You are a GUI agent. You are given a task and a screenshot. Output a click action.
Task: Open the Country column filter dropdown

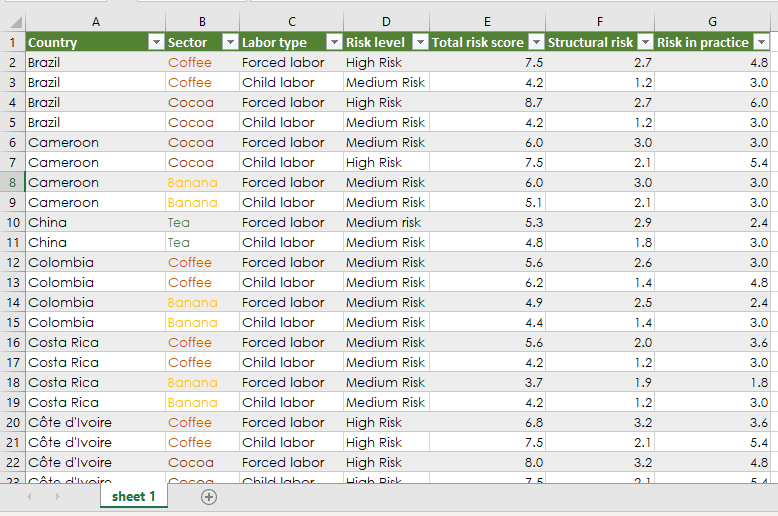tap(155, 42)
